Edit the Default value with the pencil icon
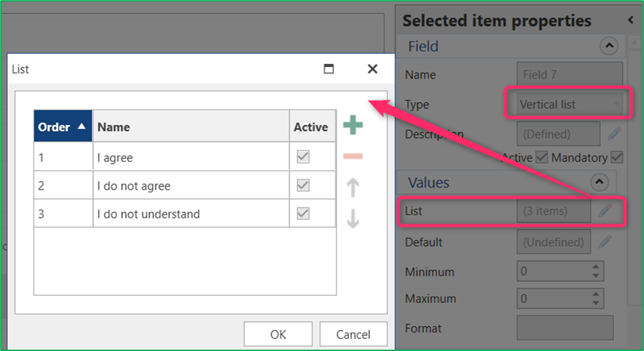Screen dimensions: 644x351 [605, 242]
